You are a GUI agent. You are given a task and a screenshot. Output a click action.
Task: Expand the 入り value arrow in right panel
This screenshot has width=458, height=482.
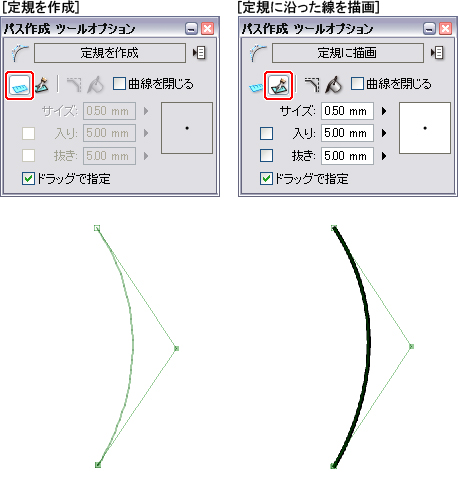(384, 133)
